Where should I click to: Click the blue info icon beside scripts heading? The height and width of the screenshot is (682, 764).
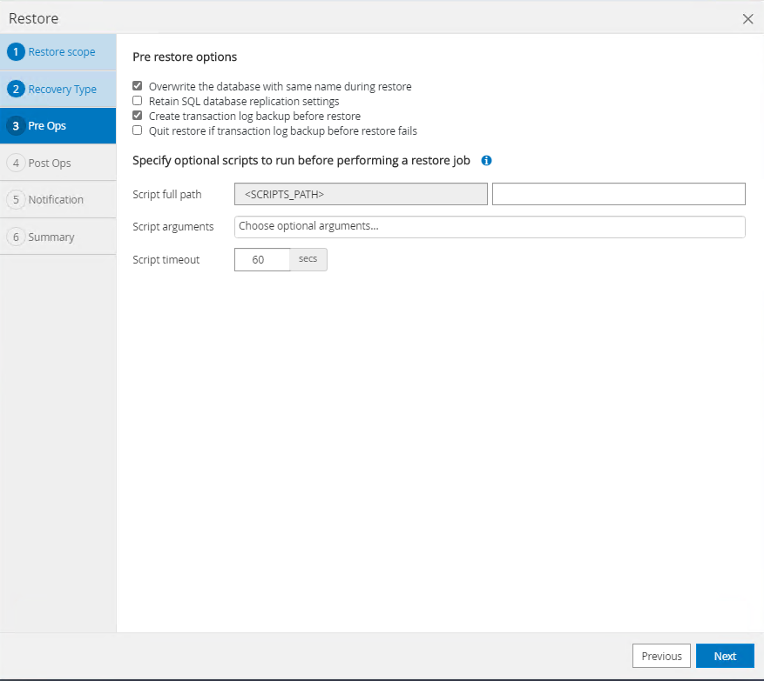point(486,160)
